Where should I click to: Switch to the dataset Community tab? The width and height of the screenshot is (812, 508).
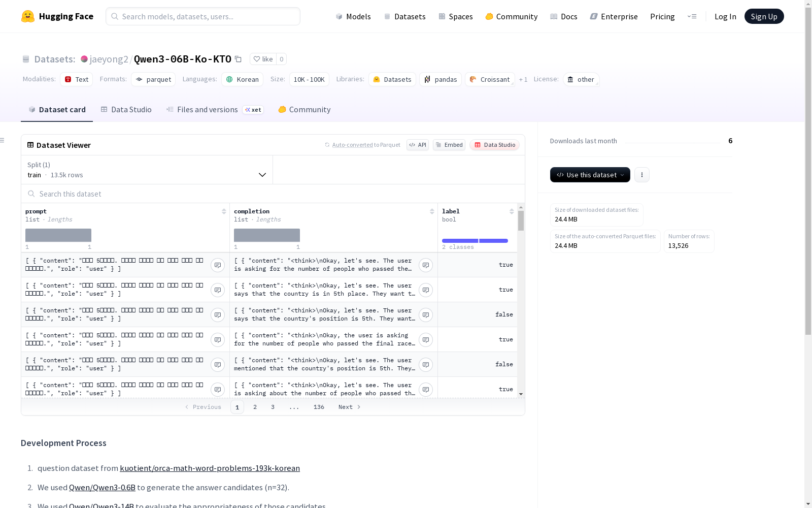304,110
